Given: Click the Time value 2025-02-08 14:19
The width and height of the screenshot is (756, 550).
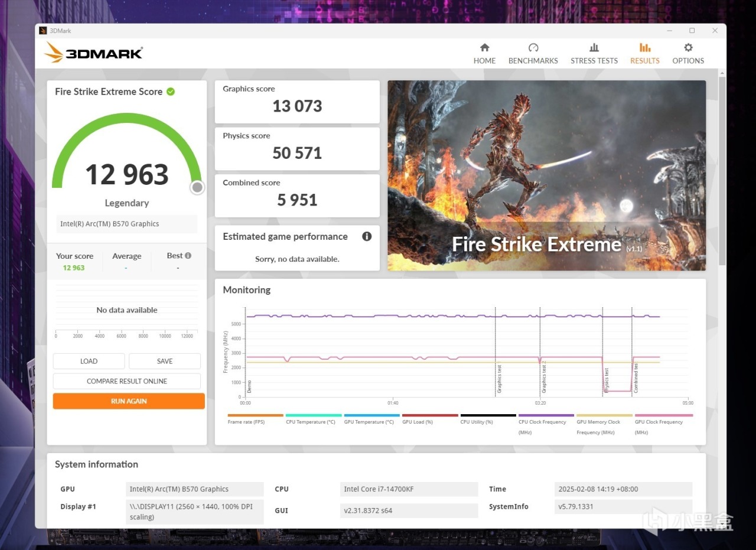Looking at the screenshot, I should click(x=624, y=489).
